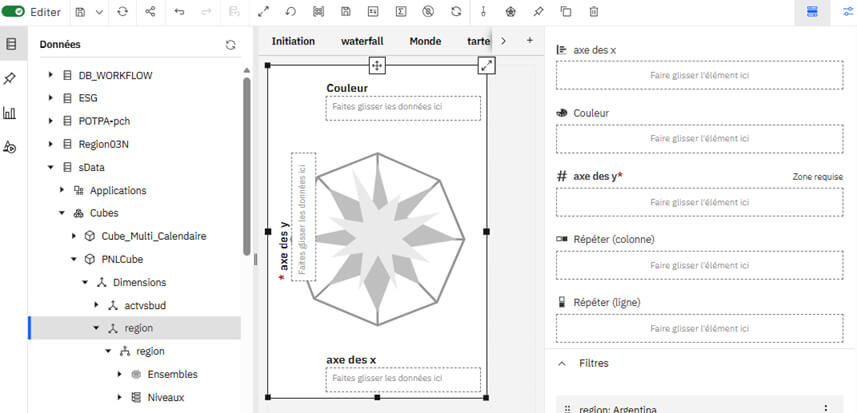Click the scroll-up arrow in Données panel
857x413 pixels.
(246, 70)
